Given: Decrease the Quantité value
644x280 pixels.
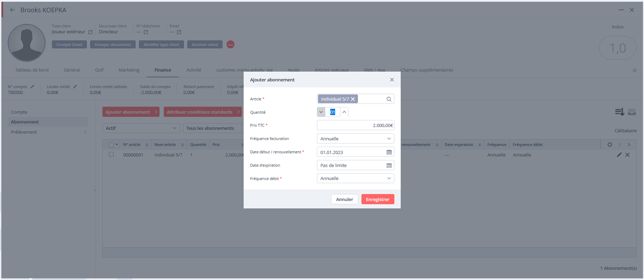Looking at the screenshot, I should tap(321, 112).
